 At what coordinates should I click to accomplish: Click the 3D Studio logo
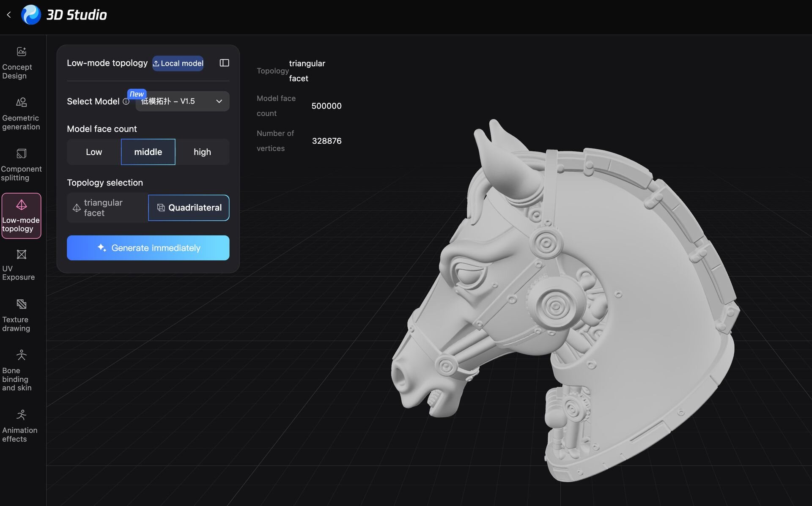tap(31, 15)
